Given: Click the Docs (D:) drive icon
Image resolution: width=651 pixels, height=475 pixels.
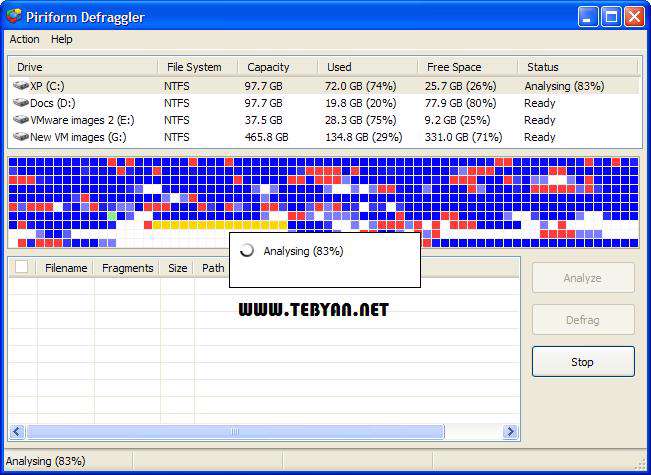Looking at the screenshot, I should pyautogui.click(x=20, y=103).
